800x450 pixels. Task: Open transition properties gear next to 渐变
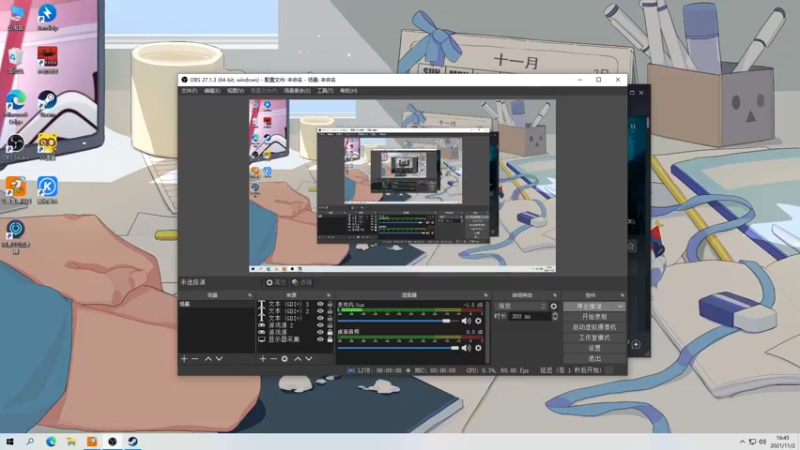pyautogui.click(x=554, y=306)
